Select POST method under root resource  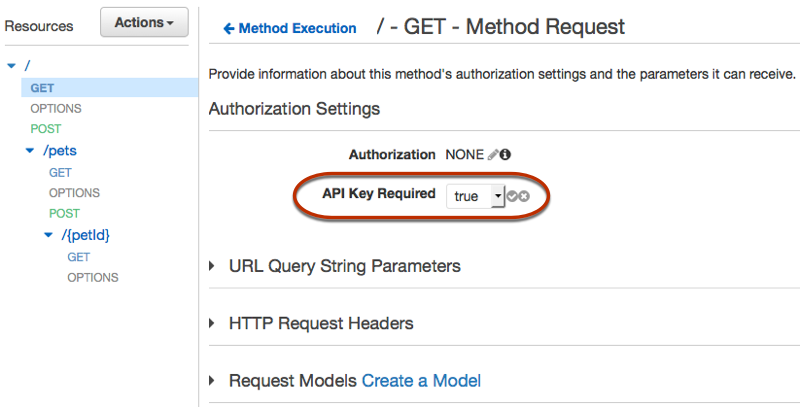pyautogui.click(x=45, y=129)
